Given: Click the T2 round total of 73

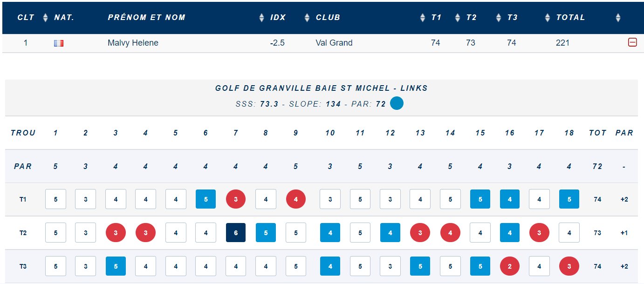Looking at the screenshot, I should tap(597, 233).
